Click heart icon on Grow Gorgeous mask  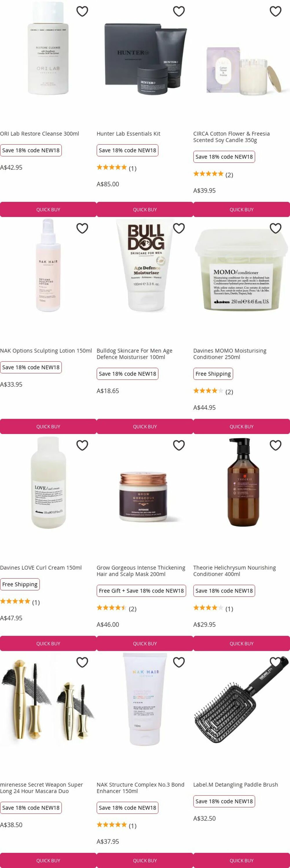click(179, 446)
